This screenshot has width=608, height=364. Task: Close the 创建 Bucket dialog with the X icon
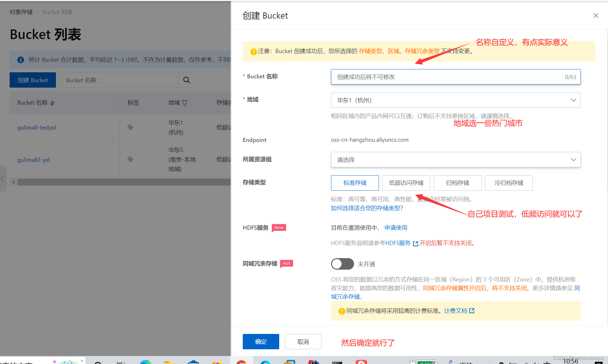tap(596, 15)
